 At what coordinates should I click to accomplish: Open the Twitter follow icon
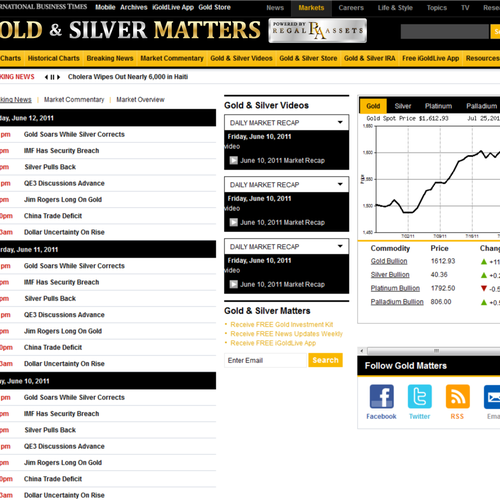419,396
